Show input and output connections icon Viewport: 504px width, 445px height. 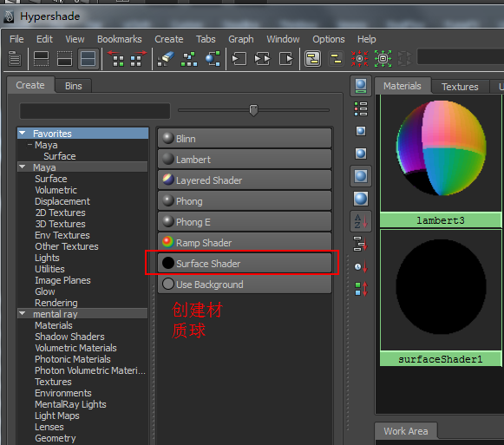(263, 59)
